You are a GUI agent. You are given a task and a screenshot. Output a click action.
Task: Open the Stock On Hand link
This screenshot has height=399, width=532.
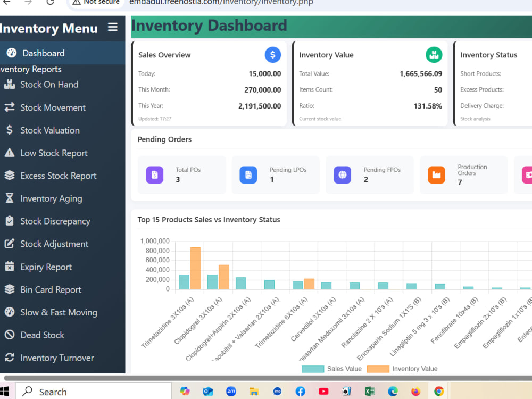tap(49, 85)
